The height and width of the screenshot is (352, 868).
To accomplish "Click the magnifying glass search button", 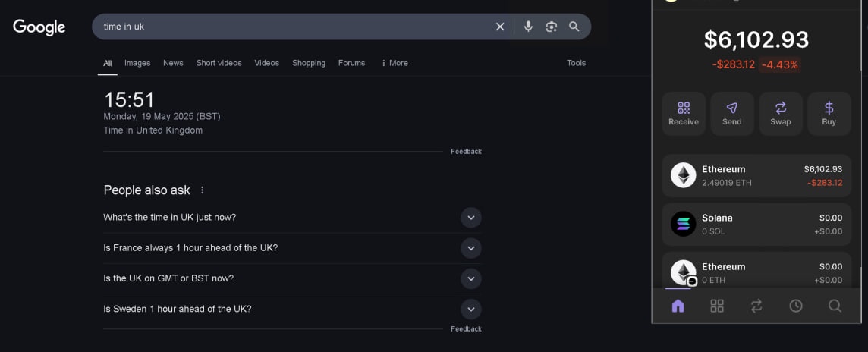I will [x=574, y=27].
